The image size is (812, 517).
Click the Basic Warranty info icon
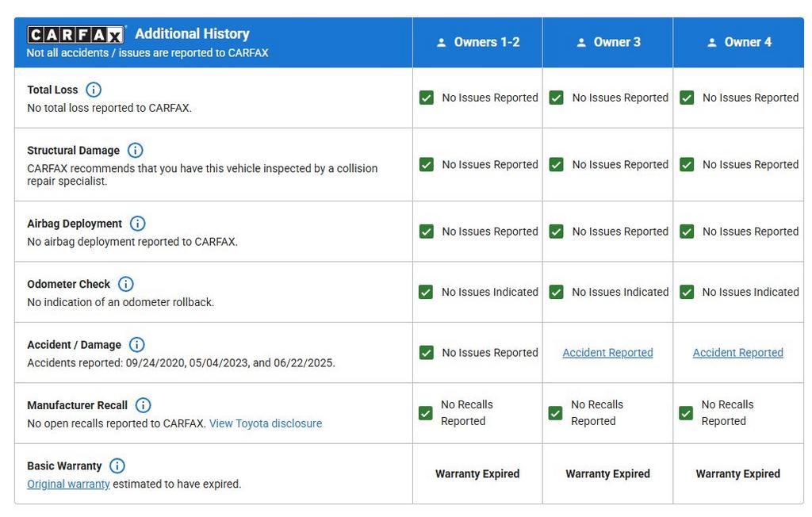click(x=117, y=465)
